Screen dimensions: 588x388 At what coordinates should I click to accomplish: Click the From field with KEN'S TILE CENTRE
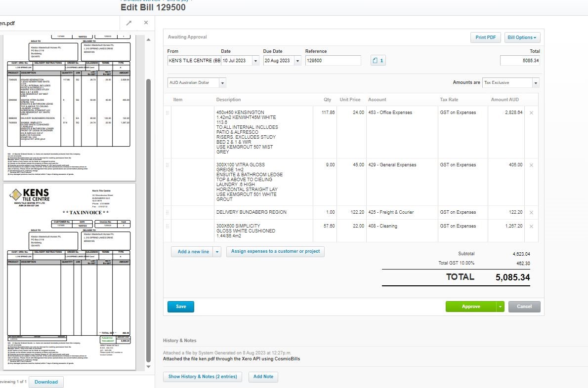(194, 61)
